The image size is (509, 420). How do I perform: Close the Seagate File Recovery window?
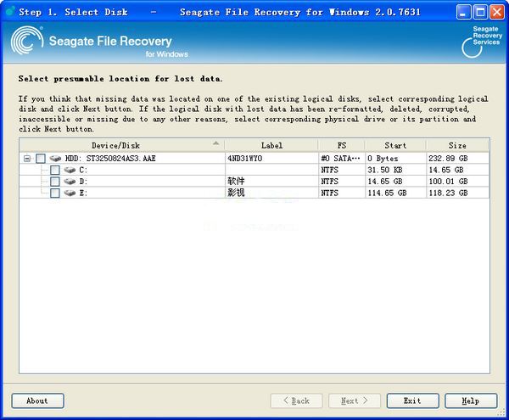coord(496,12)
